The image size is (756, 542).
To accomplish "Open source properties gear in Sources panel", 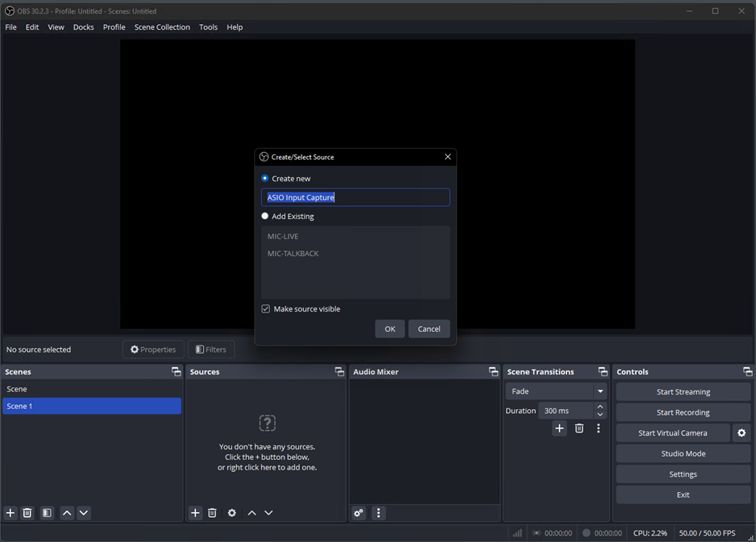I will 232,513.
